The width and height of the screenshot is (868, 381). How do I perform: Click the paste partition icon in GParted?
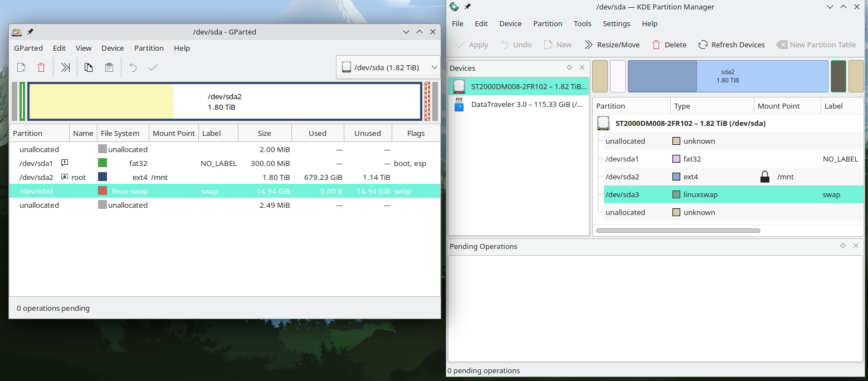coord(109,67)
